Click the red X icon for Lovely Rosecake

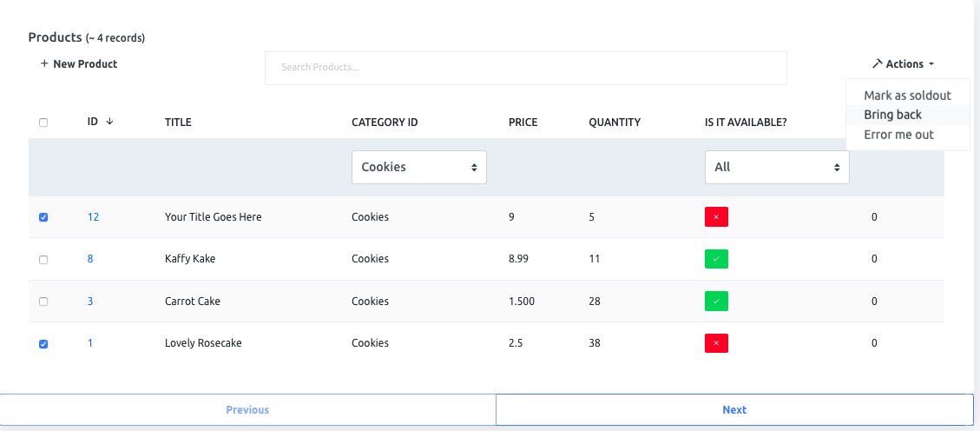[716, 343]
